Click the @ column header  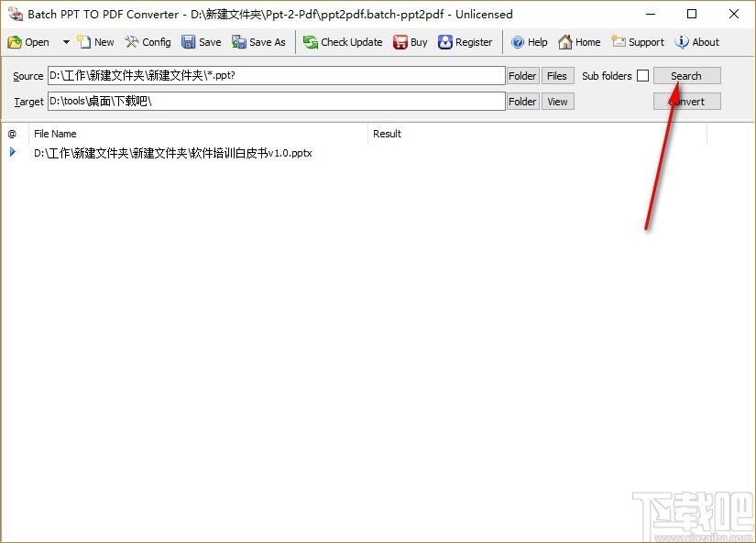[x=13, y=134]
